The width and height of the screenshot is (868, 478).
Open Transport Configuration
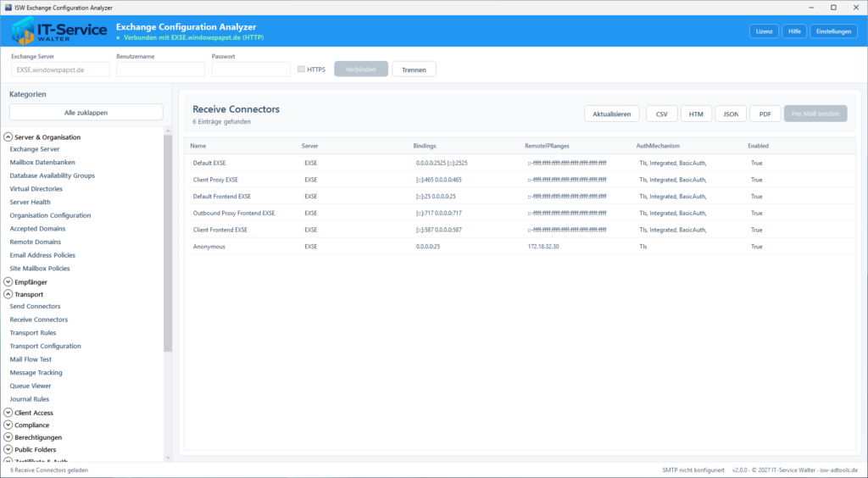click(45, 346)
